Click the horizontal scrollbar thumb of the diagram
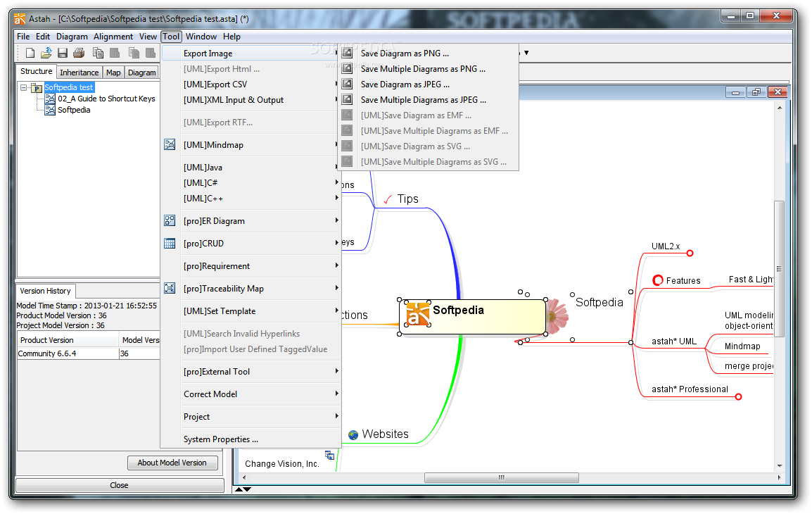The image size is (812, 514). coord(501,477)
